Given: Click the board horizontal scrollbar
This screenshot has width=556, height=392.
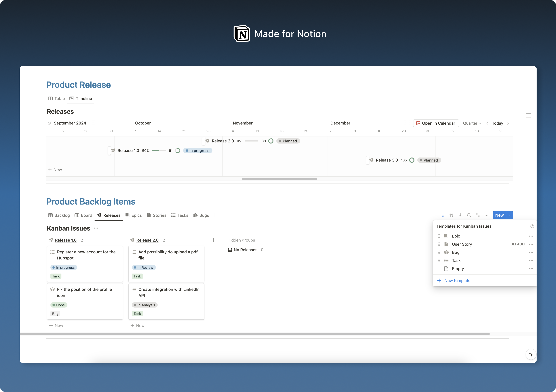Looking at the screenshot, I should [254, 334].
